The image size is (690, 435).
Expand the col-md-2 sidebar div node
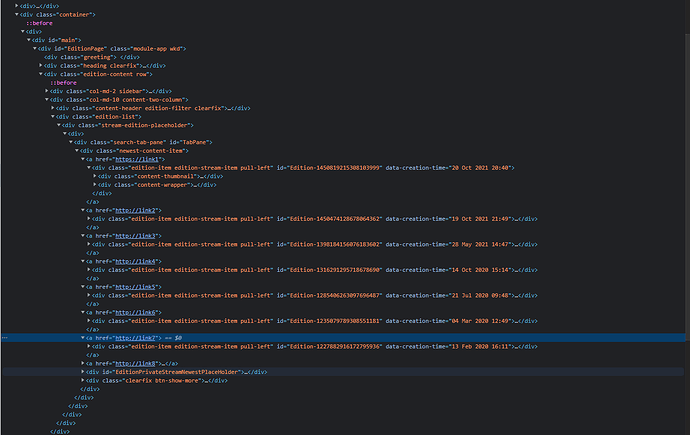coord(47,91)
